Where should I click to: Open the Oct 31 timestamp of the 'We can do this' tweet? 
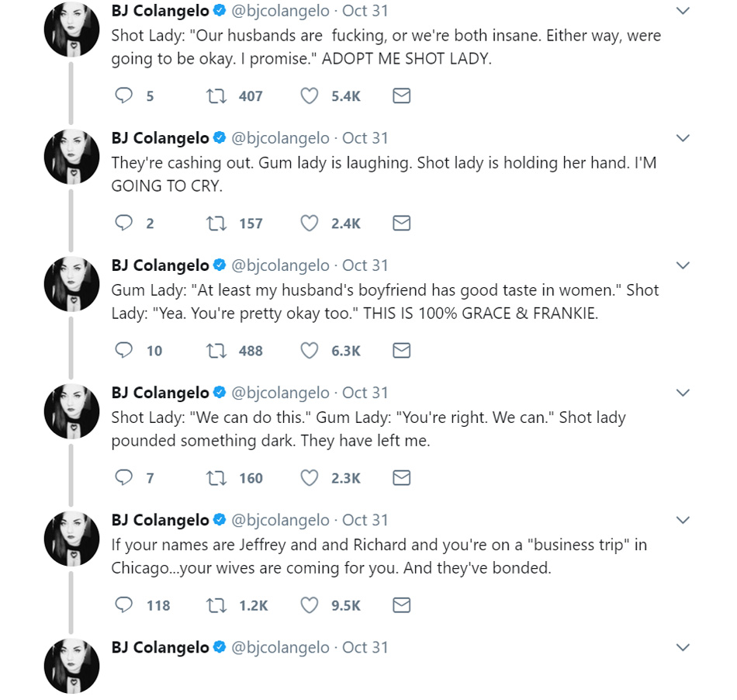point(365,393)
